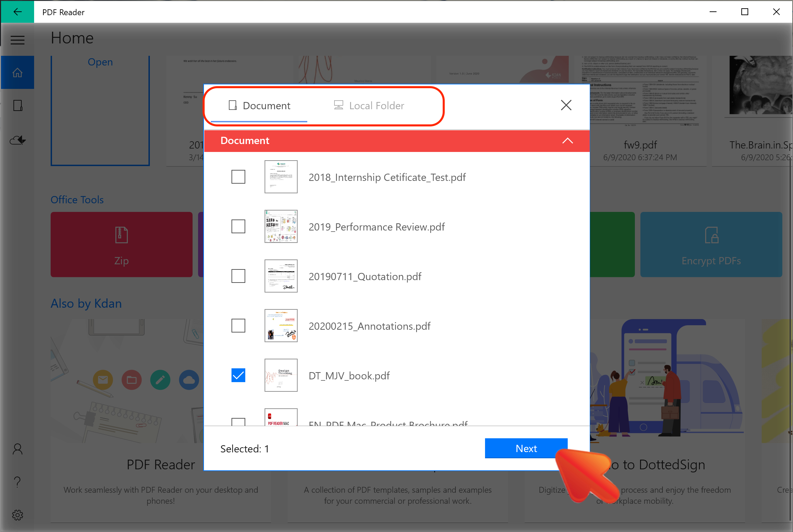Click the 20200215_Annotations.pdf file name
The image size is (793, 532).
[x=369, y=326]
